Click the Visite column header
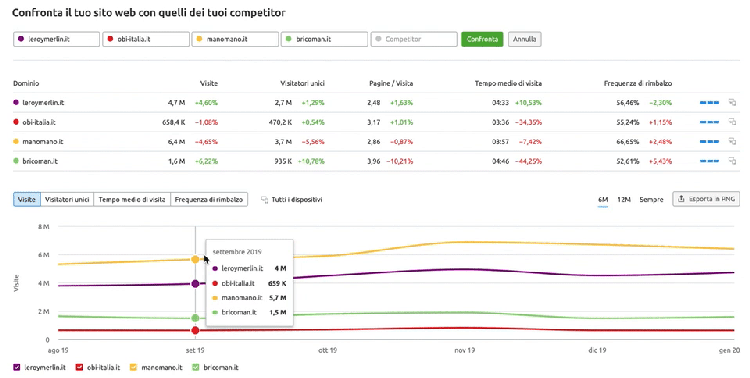Viewport: 750px width, 378px height. click(209, 83)
